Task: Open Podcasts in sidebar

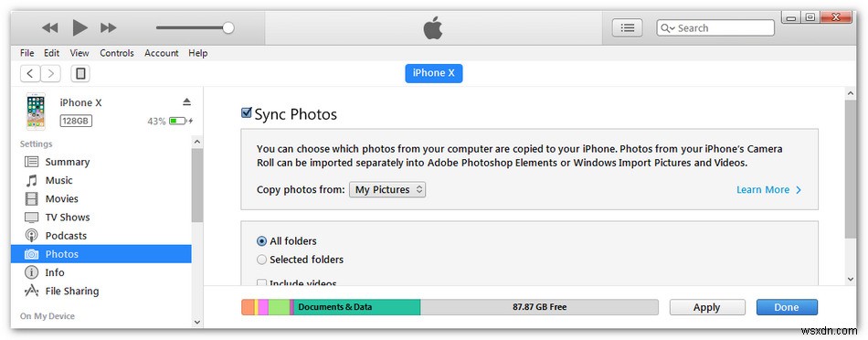Action: point(101,235)
